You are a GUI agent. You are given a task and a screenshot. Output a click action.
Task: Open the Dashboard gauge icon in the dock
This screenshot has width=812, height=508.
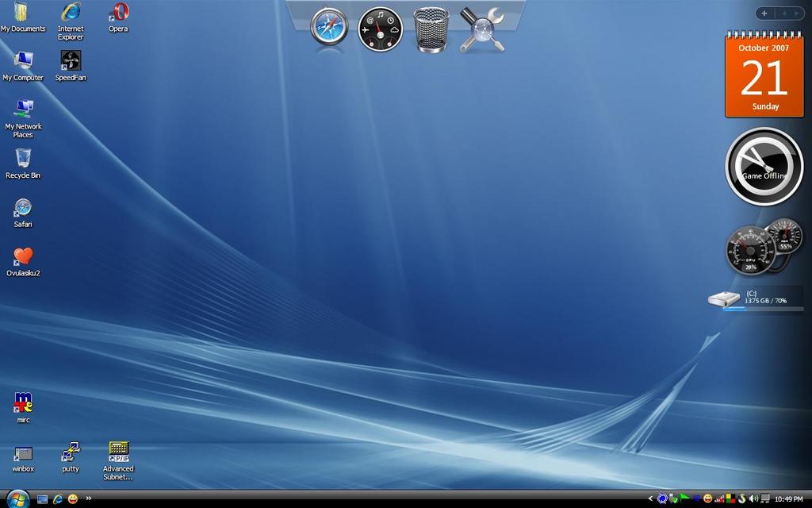pyautogui.click(x=381, y=30)
